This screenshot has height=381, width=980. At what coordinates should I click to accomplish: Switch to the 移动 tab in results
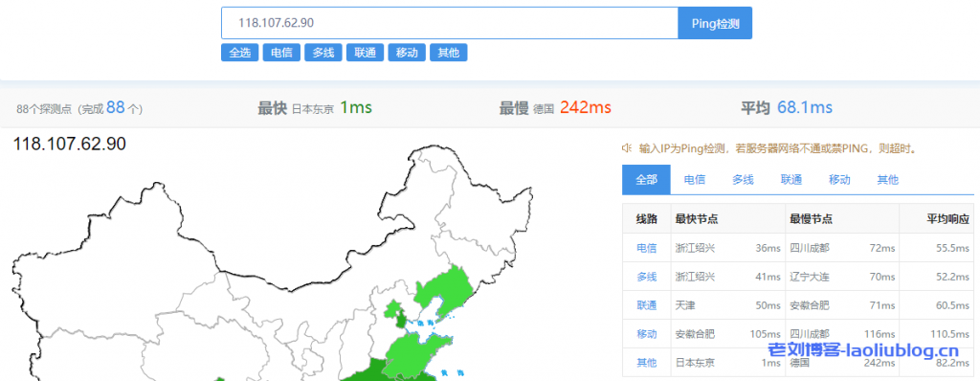[x=839, y=180]
